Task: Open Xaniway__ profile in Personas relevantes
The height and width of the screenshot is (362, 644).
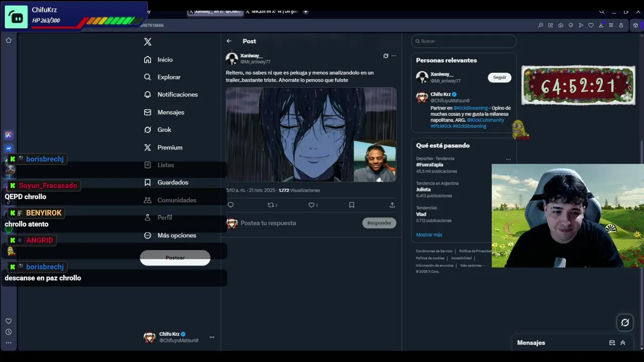Action: coord(442,74)
